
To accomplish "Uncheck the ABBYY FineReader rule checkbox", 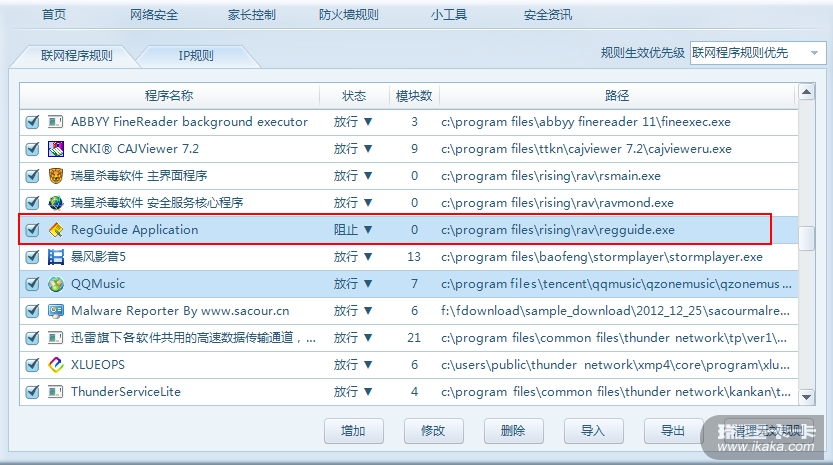I will 32,122.
